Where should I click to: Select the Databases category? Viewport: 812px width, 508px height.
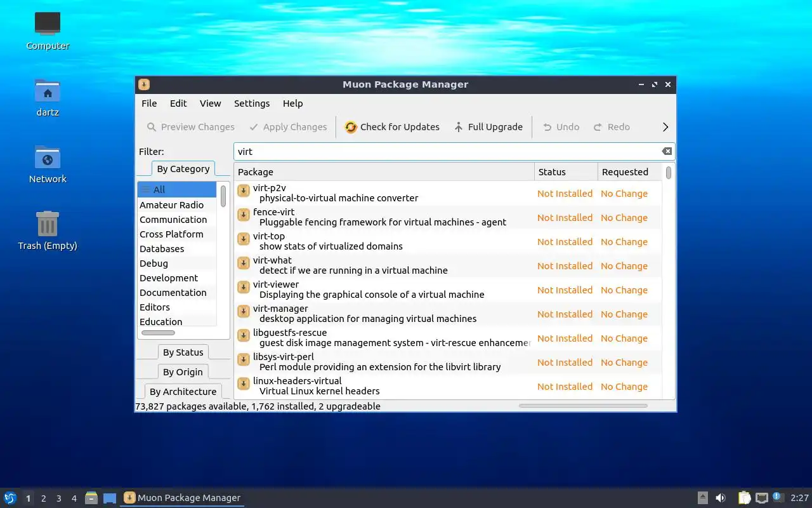pos(177,249)
